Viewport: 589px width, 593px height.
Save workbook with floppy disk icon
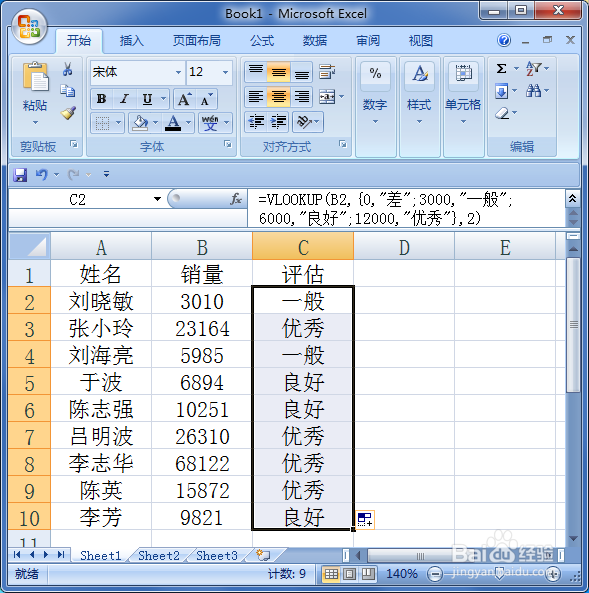(20, 175)
